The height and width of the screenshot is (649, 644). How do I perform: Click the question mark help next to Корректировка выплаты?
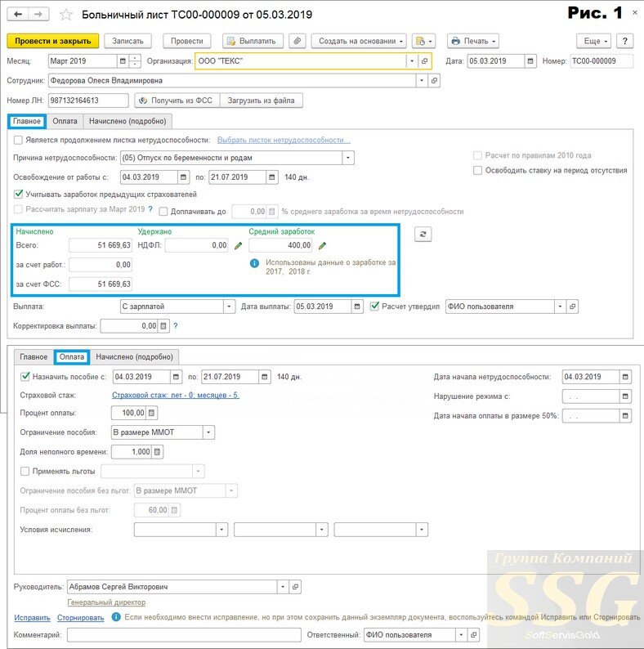click(x=176, y=326)
